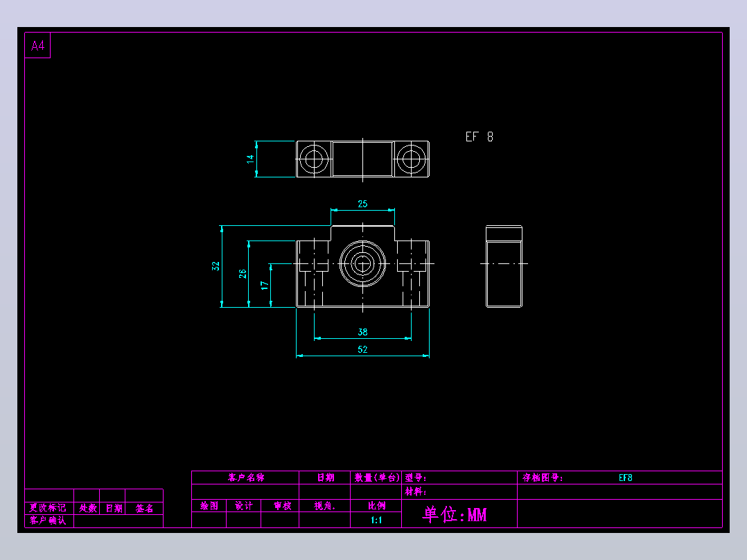Select the 视角. cell
Image resolution: width=747 pixels, height=560 pixels.
click(325, 506)
